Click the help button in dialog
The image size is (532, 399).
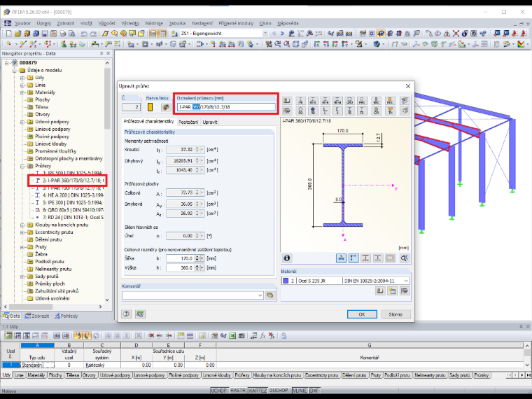tap(127, 314)
